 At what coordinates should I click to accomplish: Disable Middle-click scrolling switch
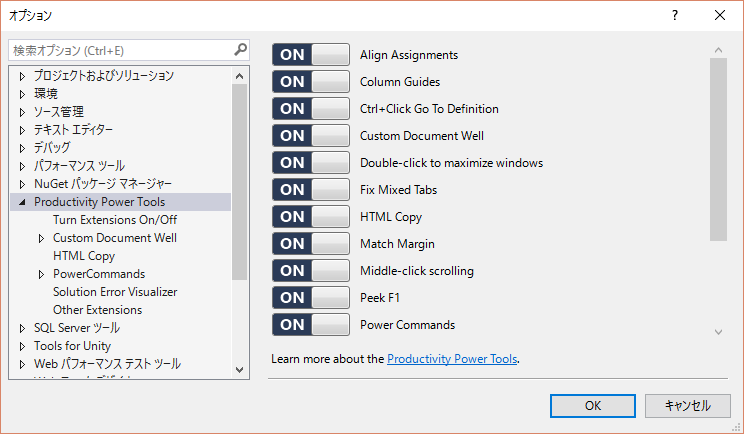311,271
